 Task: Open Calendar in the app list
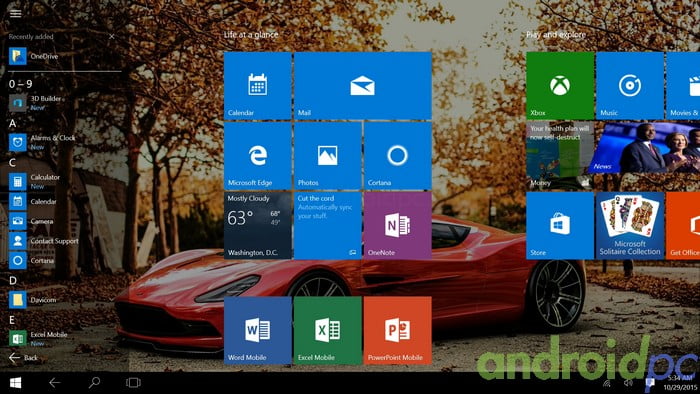pos(65,201)
